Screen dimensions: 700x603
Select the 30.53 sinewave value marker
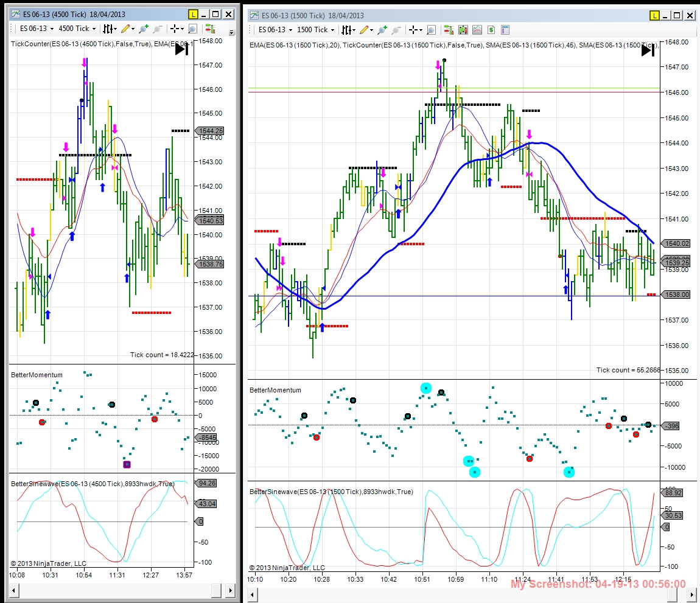coord(673,515)
